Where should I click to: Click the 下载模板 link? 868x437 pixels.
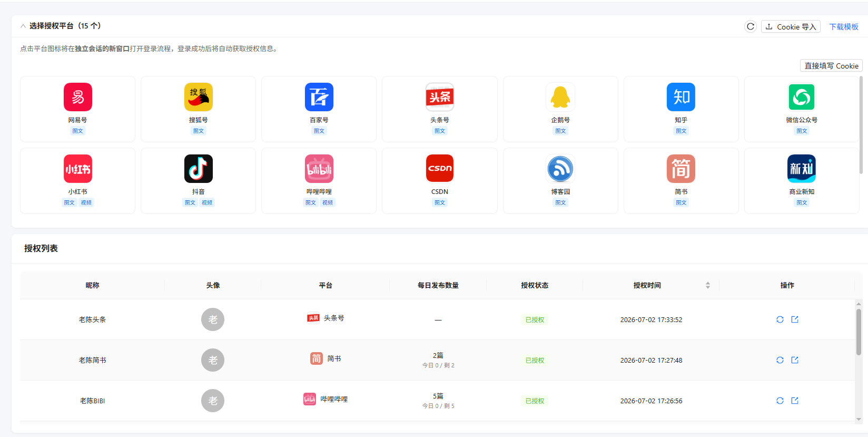tap(844, 26)
